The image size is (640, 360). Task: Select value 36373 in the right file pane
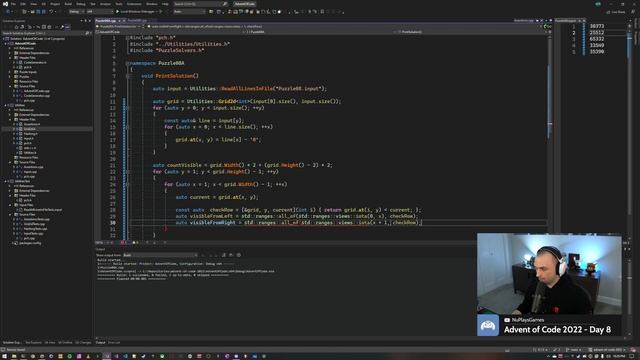pos(597,26)
